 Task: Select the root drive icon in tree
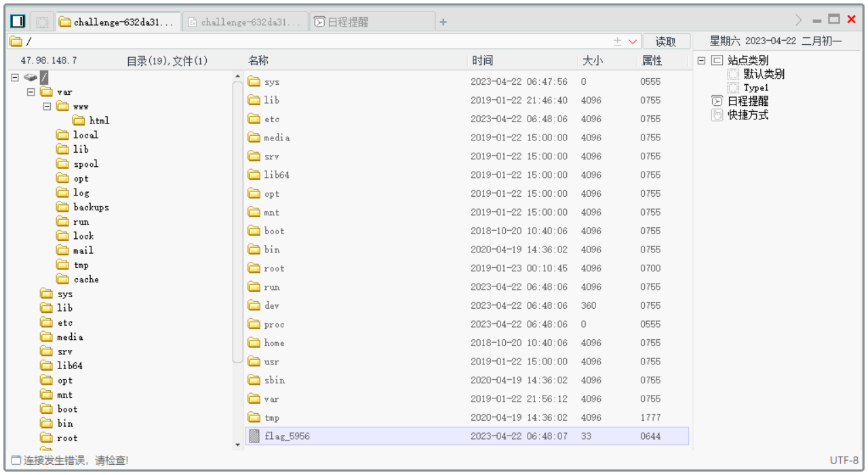click(31, 77)
